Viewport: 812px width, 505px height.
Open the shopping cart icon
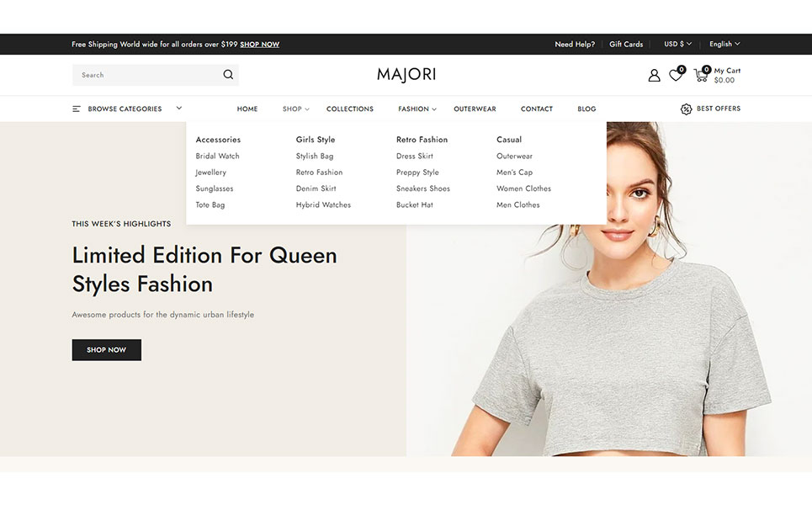[700, 76]
